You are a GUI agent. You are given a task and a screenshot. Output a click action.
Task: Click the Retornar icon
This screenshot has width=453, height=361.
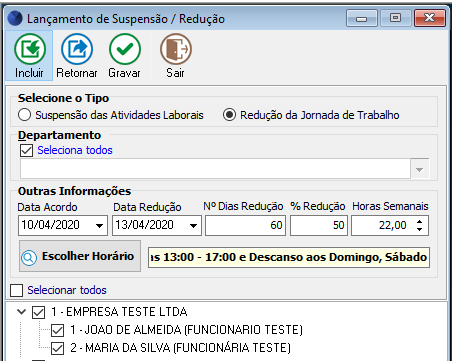coord(77,49)
